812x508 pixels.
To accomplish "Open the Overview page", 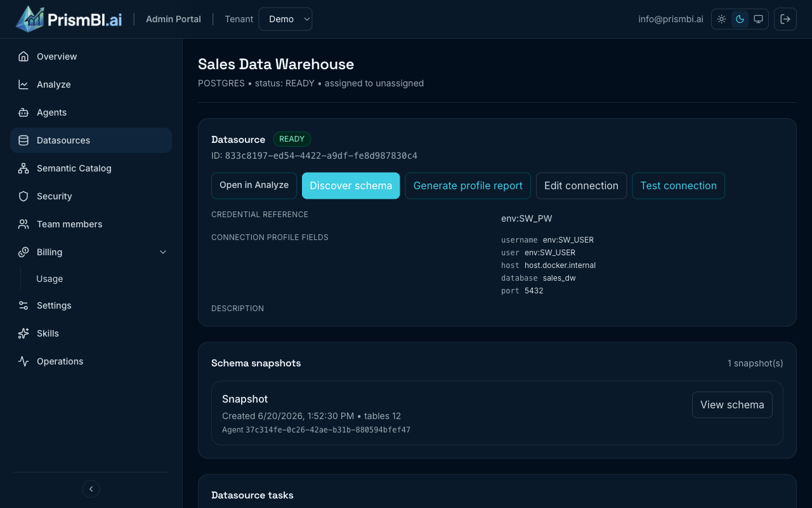I will coord(91,57).
